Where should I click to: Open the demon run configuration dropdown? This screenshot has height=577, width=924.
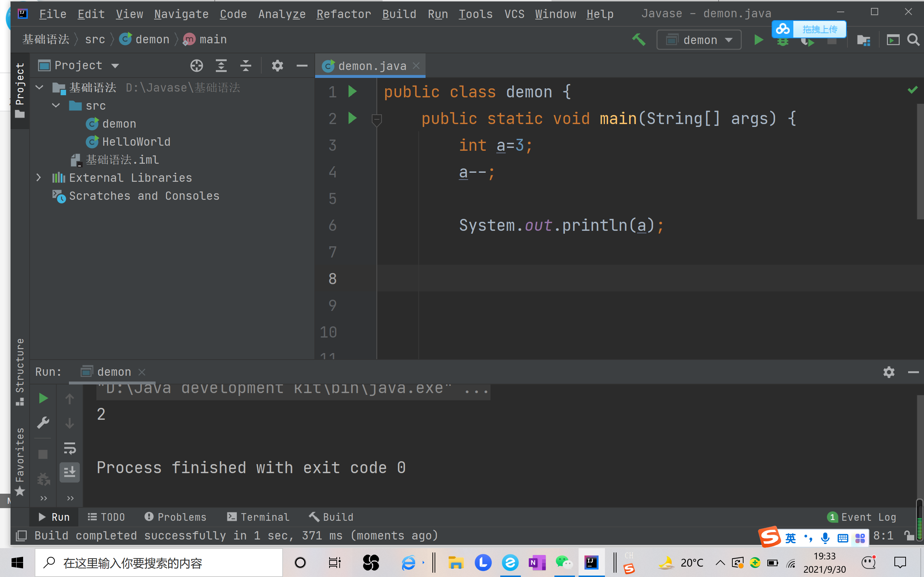click(x=699, y=40)
